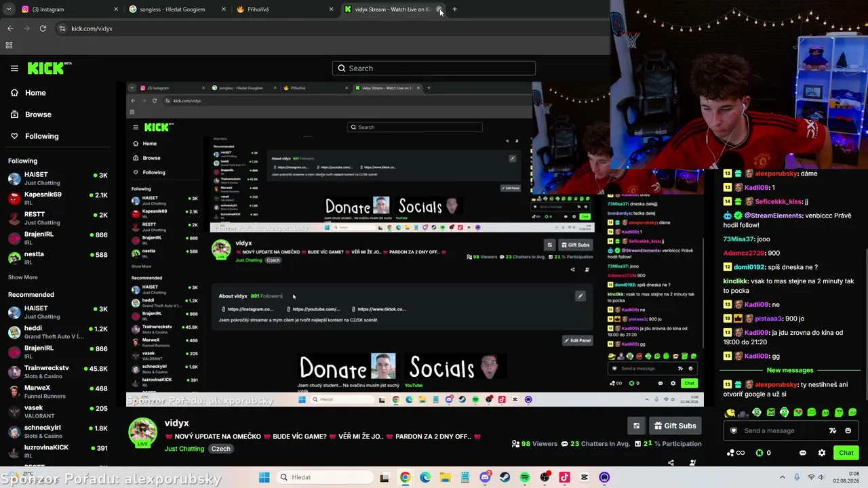The height and width of the screenshot is (488, 868).
Task: Open MarweX channel in Recommended
Action: pos(58,392)
